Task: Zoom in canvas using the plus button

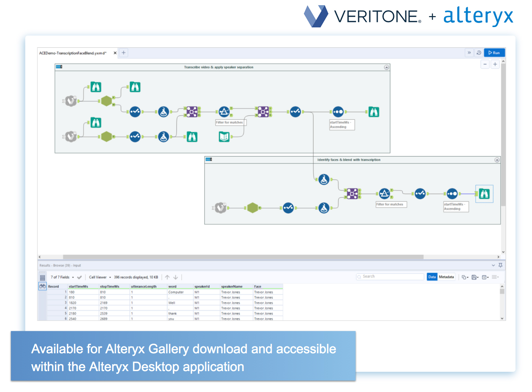Action: point(495,64)
